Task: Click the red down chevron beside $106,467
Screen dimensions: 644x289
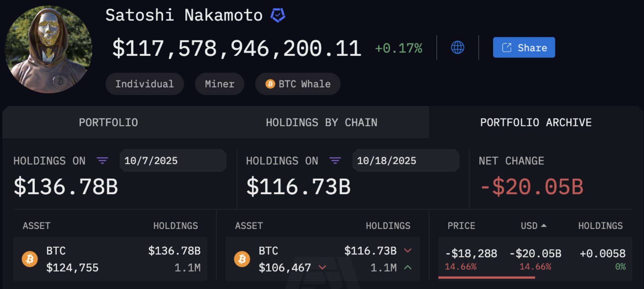Action: tap(322, 267)
